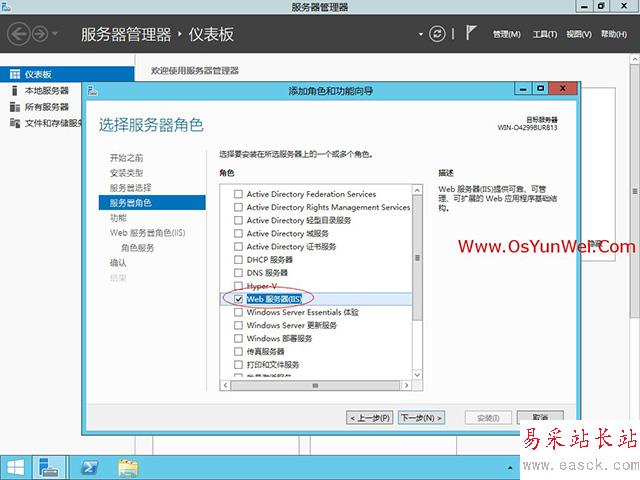This screenshot has width=640, height=480.
Task: Click the 本地服务器 server icon
Action: pyautogui.click(x=15, y=90)
